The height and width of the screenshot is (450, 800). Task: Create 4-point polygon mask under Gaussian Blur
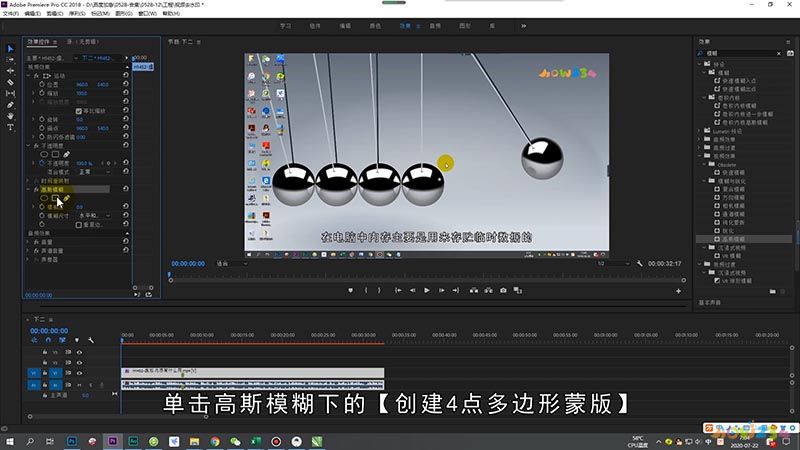coord(55,198)
